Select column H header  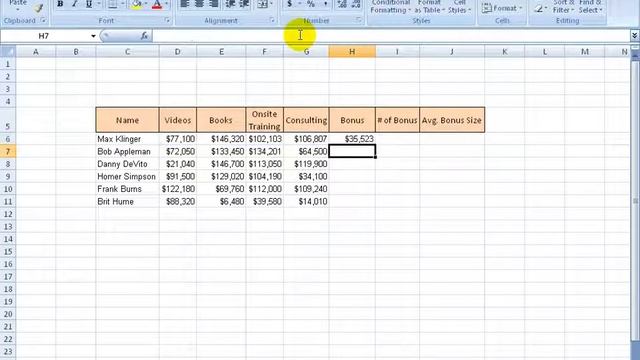352,51
